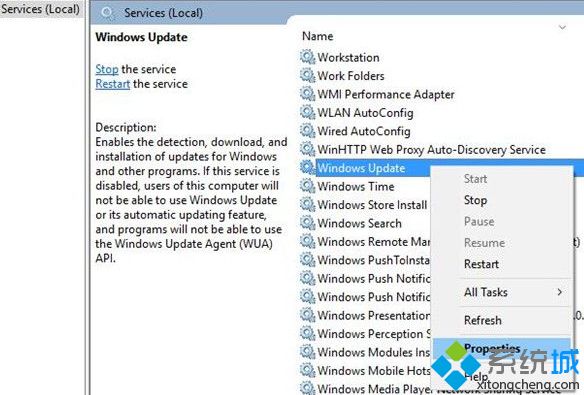Click the Windows Update gear icon
584x395 pixels.
308,168
